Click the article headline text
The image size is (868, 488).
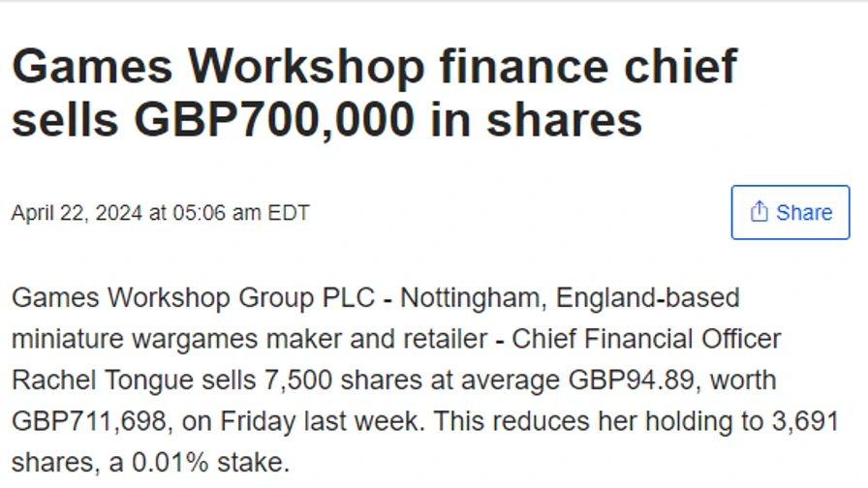tap(374, 93)
